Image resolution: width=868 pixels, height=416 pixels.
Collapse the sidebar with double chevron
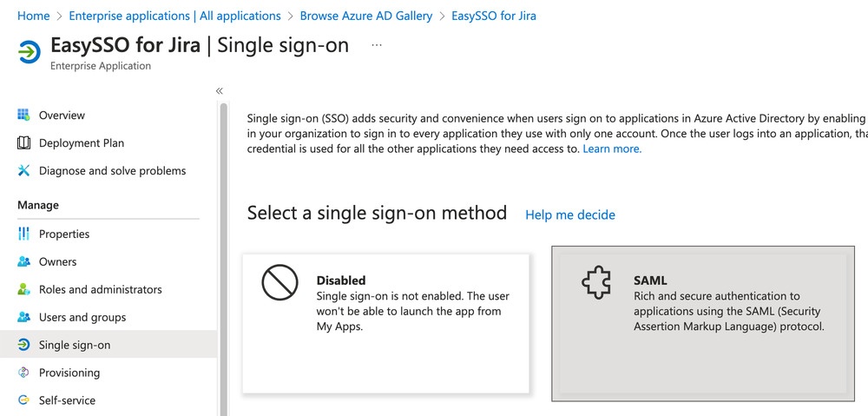click(x=220, y=91)
